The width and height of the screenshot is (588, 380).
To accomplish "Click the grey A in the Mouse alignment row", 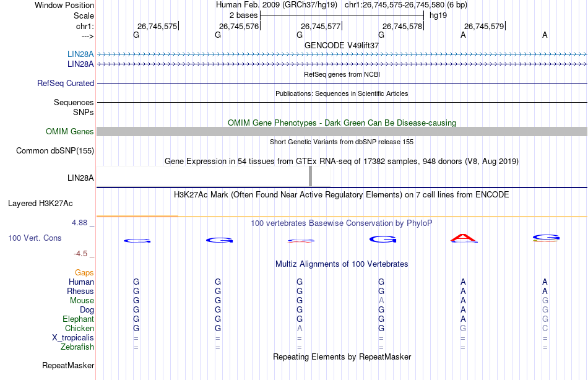I will coord(381,301).
